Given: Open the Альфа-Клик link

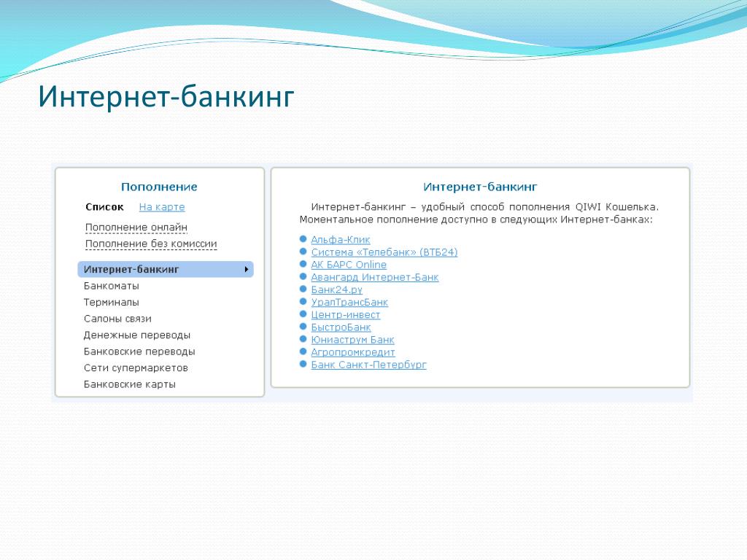Looking at the screenshot, I should pyautogui.click(x=340, y=239).
